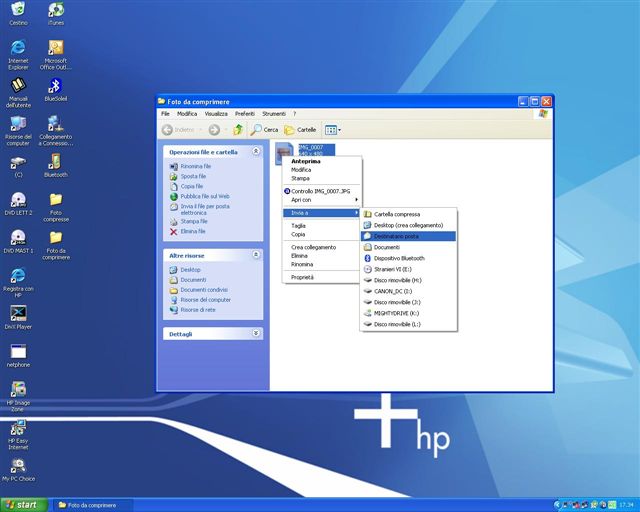Toggle the Cartelle folders pane button
Image resolution: width=640 pixels, height=512 pixels.
300,130
